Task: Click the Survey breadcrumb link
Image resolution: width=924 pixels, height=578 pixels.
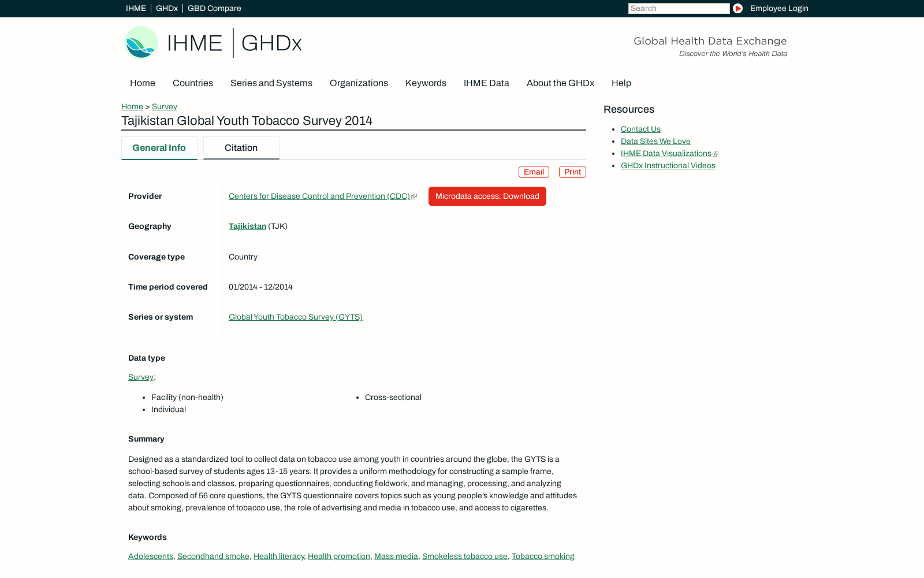Action: point(165,106)
